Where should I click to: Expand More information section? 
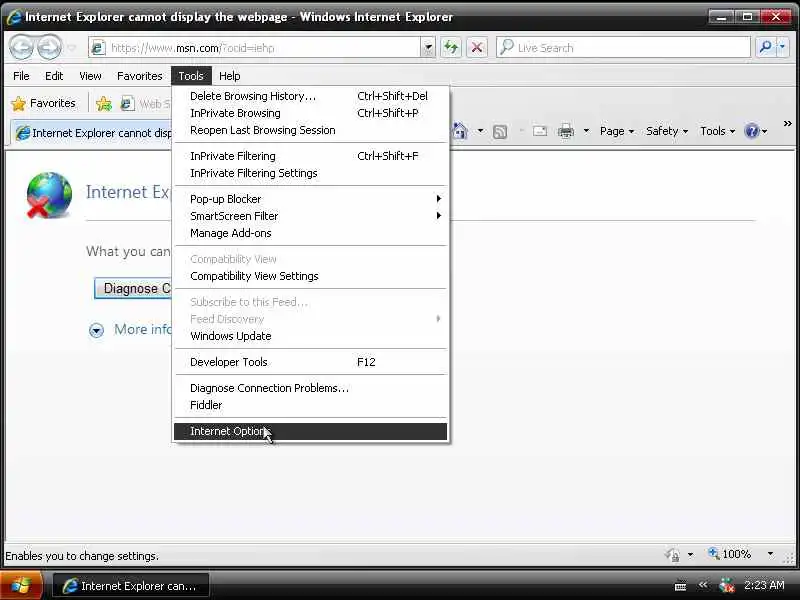[96, 330]
